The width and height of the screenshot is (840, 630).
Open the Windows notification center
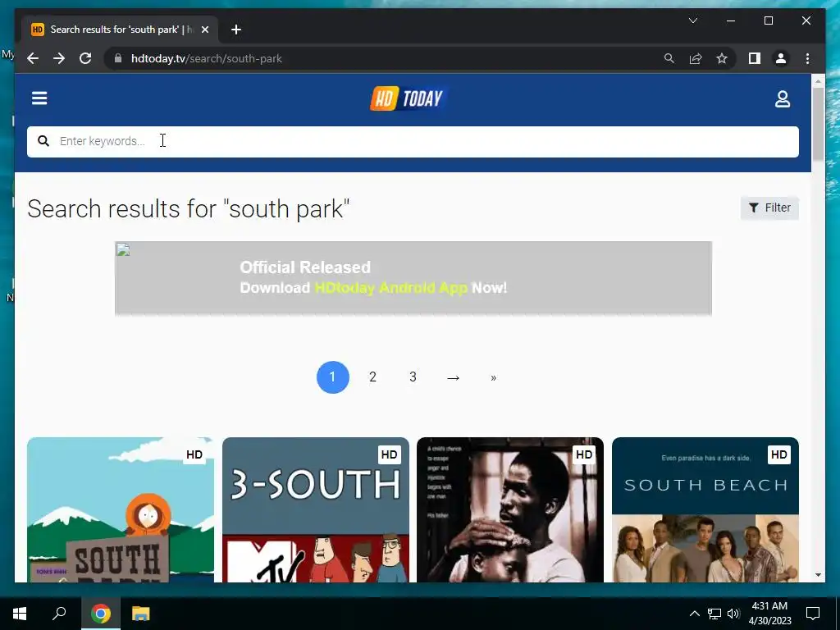[x=813, y=614]
